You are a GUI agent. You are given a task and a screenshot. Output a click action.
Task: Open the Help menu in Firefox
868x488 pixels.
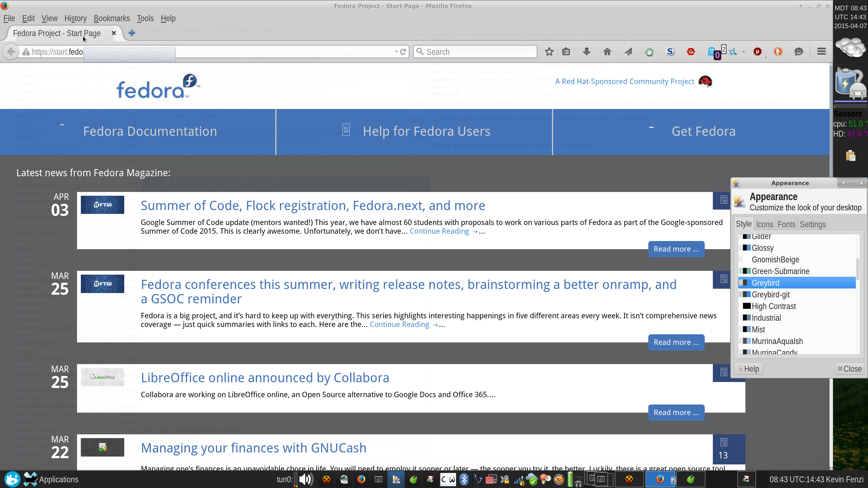pyautogui.click(x=168, y=18)
